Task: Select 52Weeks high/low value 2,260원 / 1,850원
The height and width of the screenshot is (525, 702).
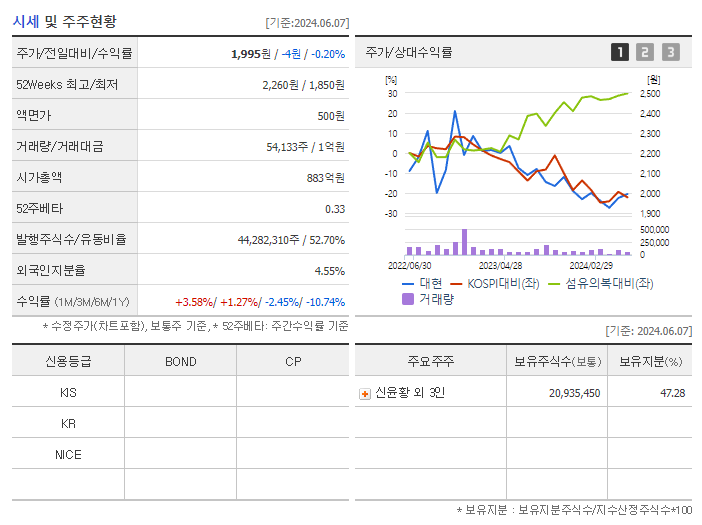Action: point(304,85)
